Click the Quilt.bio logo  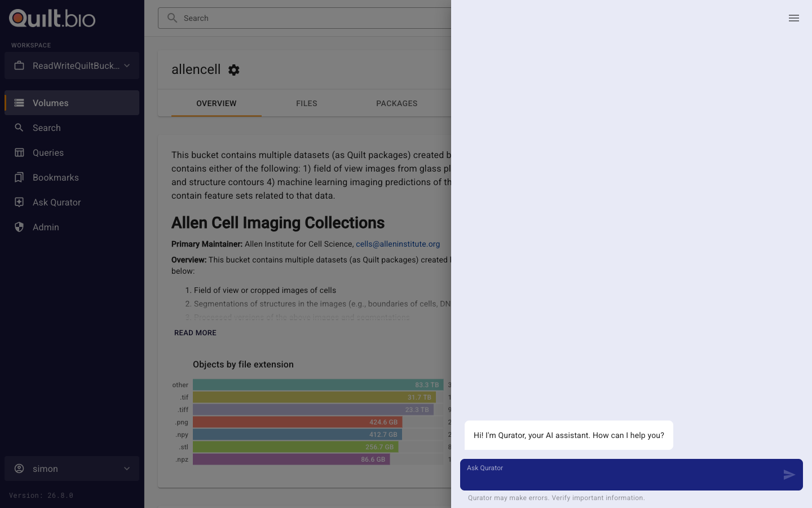coord(52,18)
